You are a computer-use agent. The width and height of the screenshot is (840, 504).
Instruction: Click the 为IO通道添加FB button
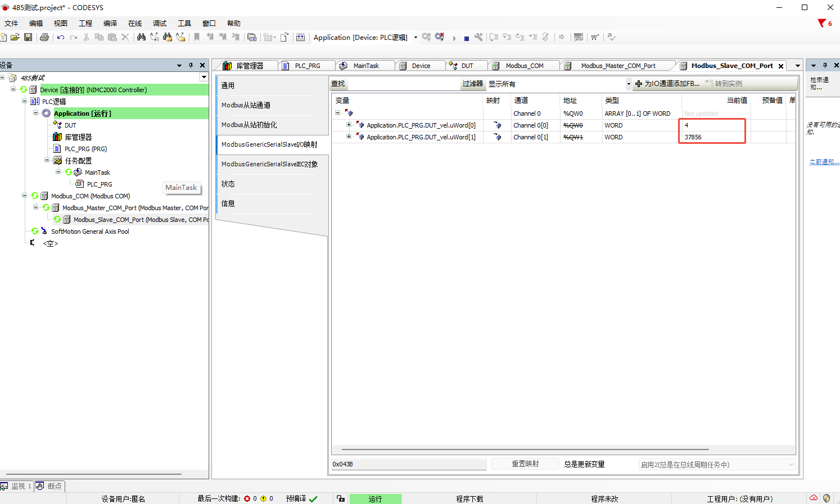667,84
